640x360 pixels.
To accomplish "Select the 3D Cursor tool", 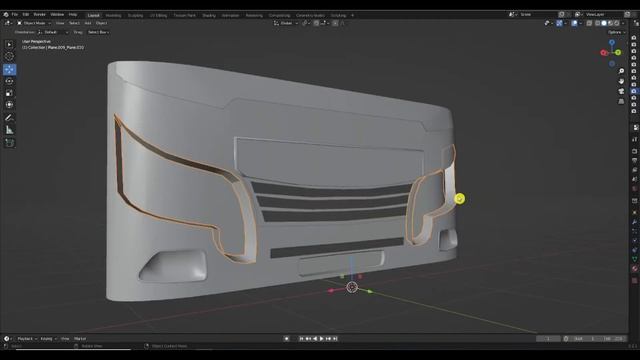I will click(9, 56).
